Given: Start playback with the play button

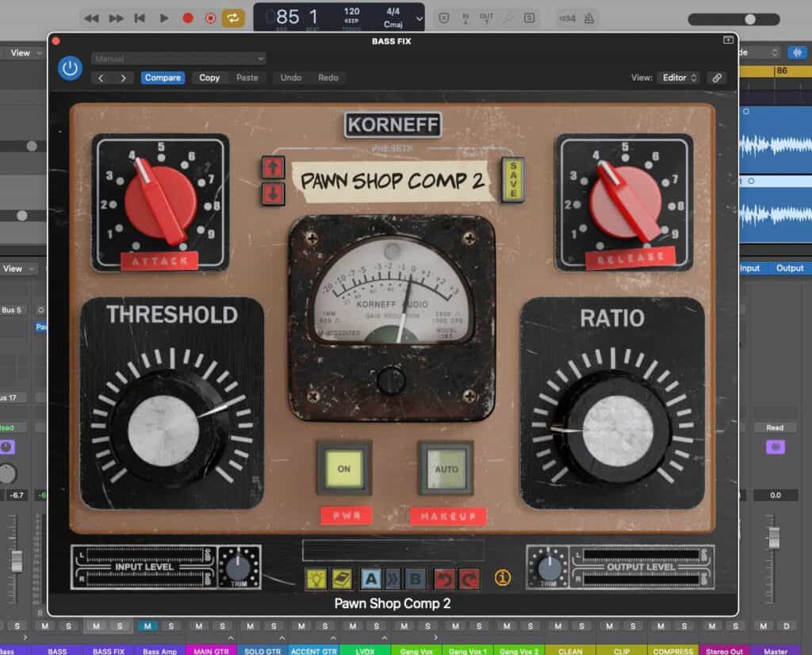Looking at the screenshot, I should coord(164,18).
